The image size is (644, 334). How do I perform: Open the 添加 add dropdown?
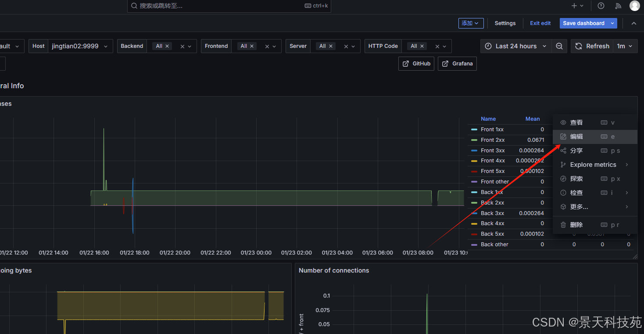pyautogui.click(x=471, y=23)
